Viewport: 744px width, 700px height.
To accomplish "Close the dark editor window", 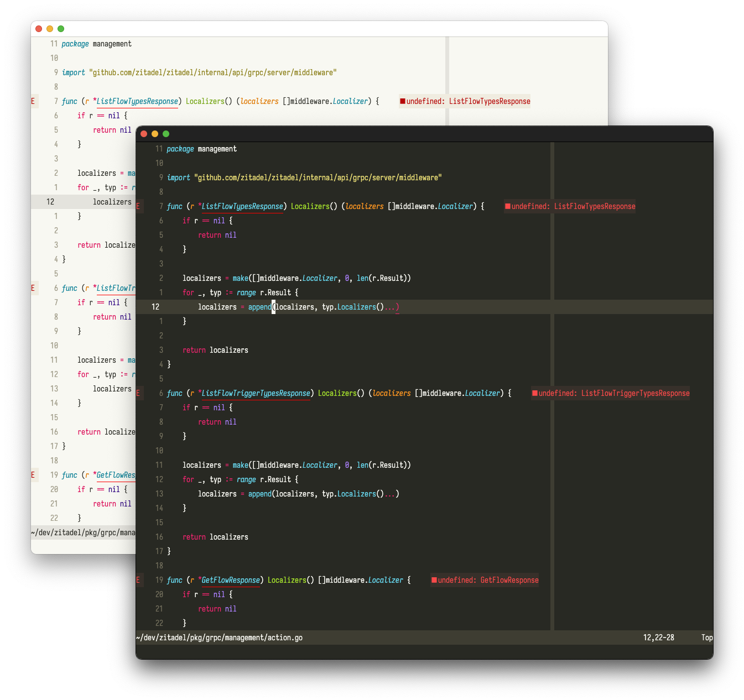I will 144,134.
